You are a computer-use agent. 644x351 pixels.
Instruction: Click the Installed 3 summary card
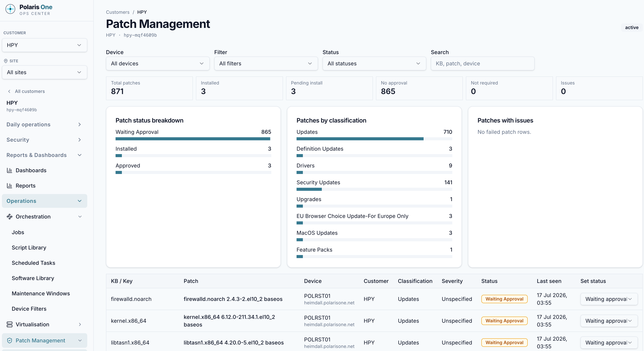tap(239, 88)
